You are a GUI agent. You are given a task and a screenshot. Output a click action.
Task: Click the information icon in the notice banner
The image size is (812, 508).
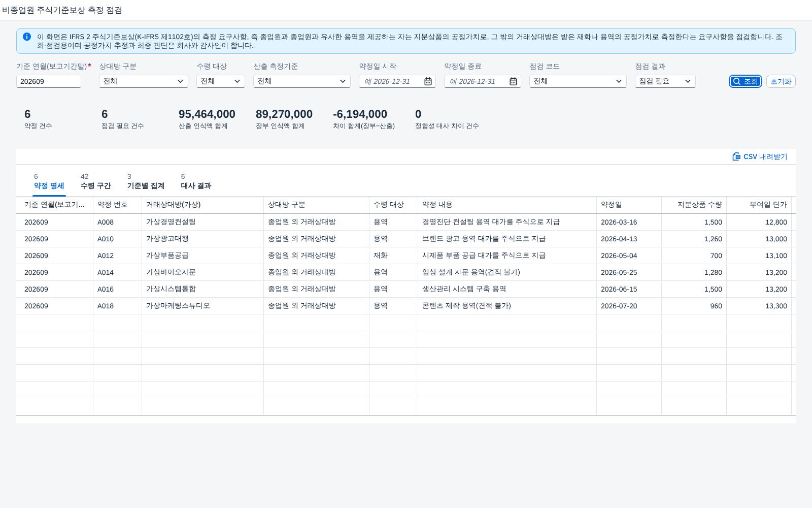click(27, 37)
